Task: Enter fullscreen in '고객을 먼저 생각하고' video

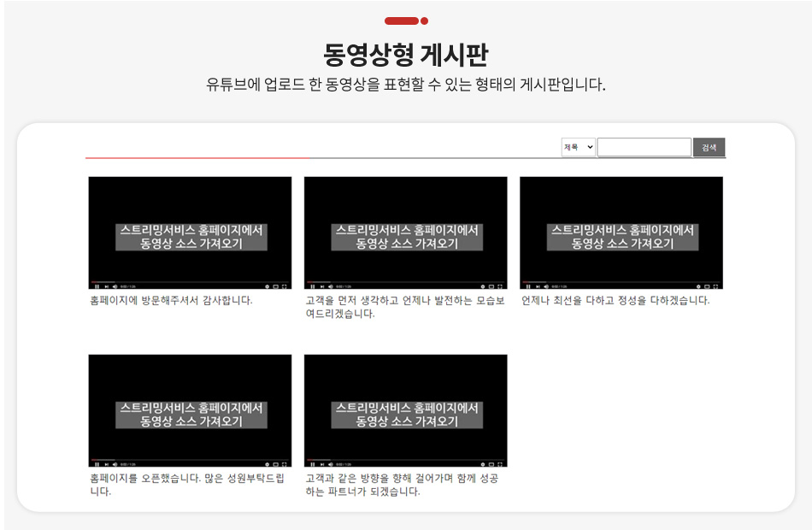Action: click(500, 286)
